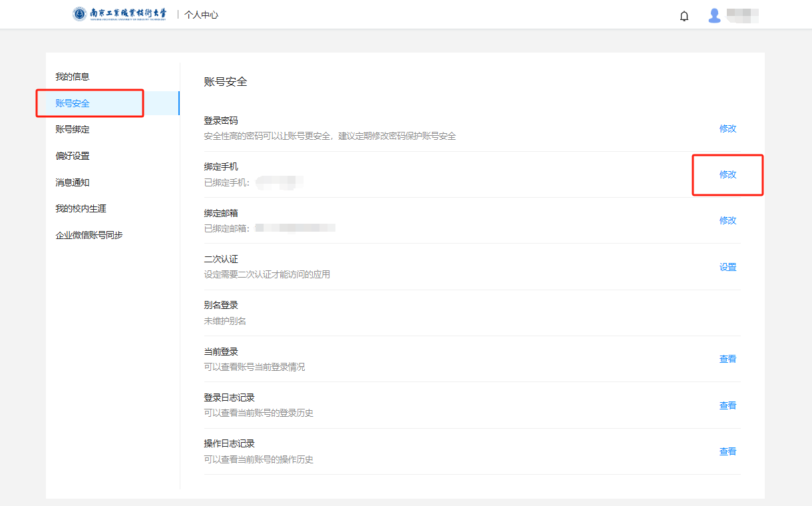Screen dimensions: 812x506
Task: Click the password security tip description
Action: pos(330,136)
